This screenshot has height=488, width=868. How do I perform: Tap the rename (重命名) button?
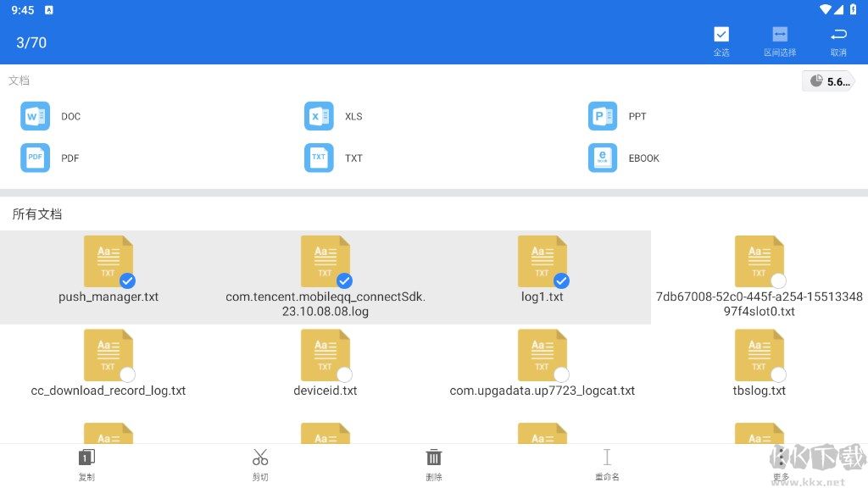[607, 458]
